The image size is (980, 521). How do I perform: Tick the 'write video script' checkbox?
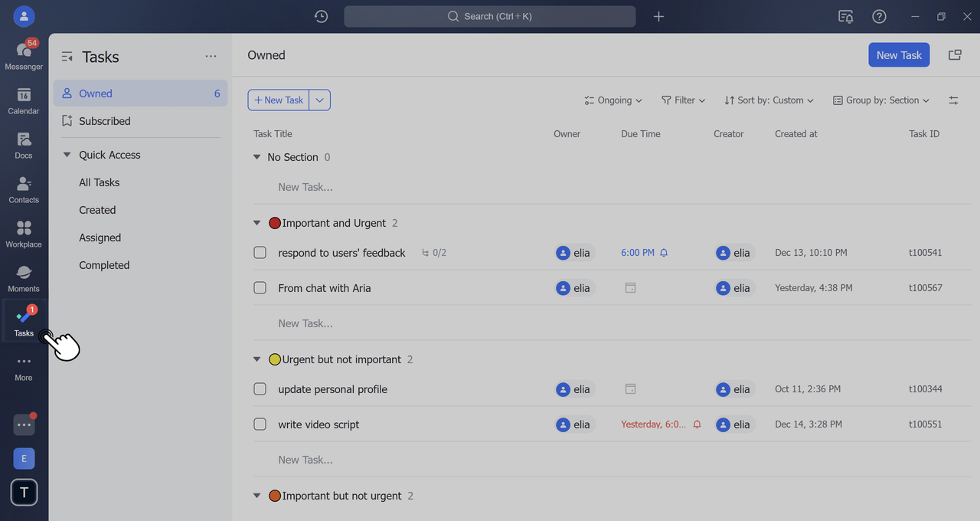coord(260,424)
